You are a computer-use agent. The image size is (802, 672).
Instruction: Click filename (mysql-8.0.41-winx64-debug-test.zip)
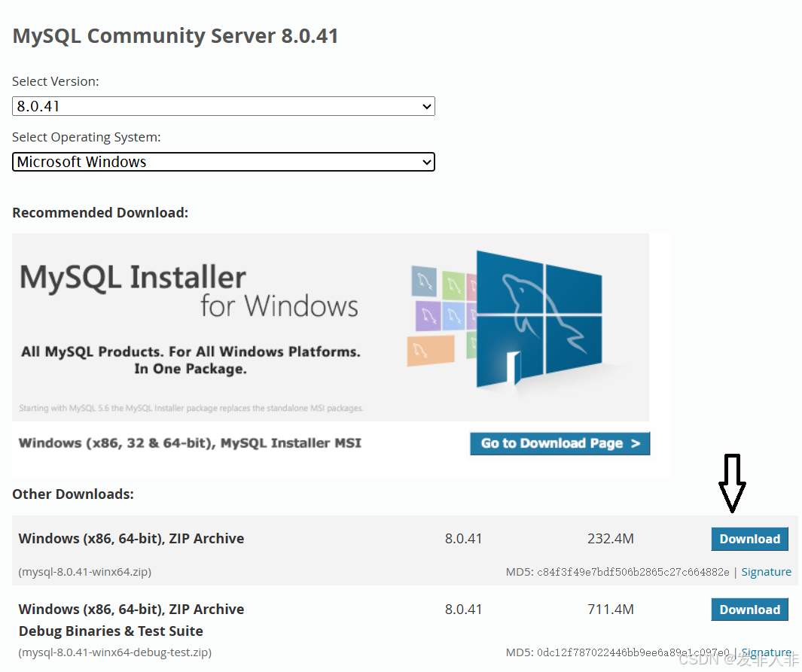pyautogui.click(x=114, y=652)
